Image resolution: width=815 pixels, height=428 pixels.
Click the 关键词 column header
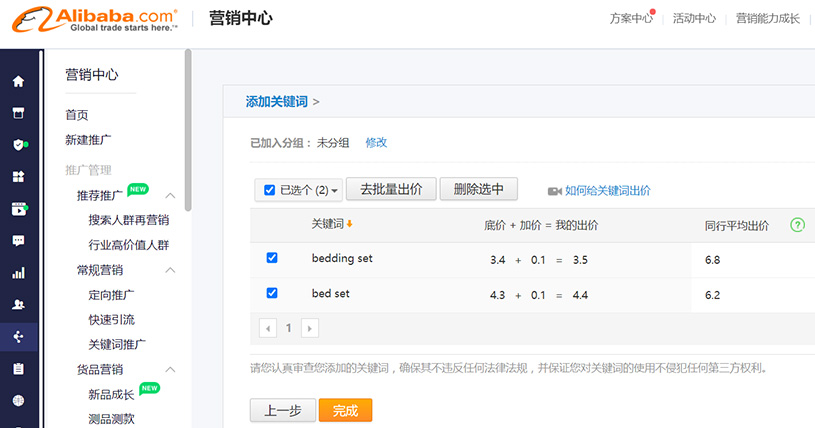click(327, 224)
